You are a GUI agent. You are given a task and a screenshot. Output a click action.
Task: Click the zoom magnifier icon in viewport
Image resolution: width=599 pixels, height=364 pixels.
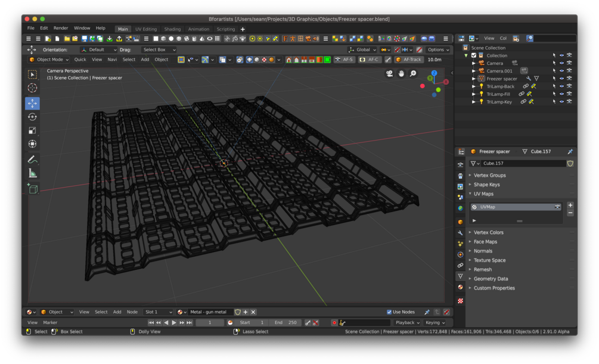click(x=413, y=74)
